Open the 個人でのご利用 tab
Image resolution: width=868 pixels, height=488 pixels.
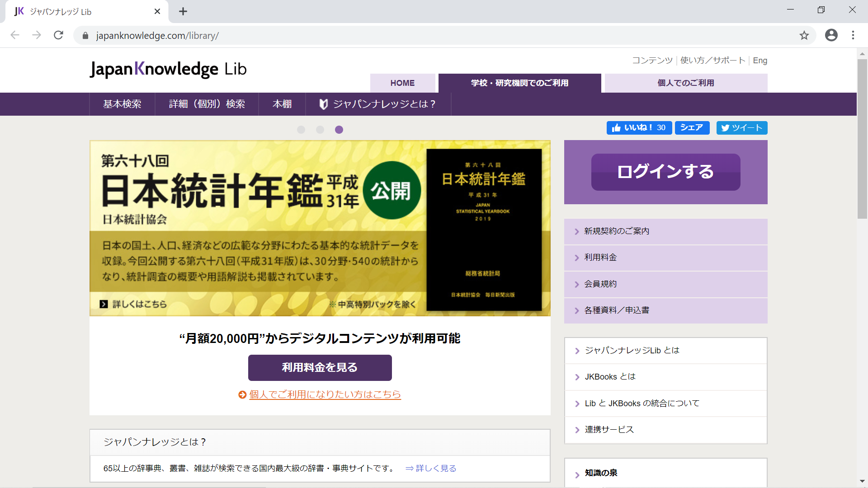pos(686,83)
